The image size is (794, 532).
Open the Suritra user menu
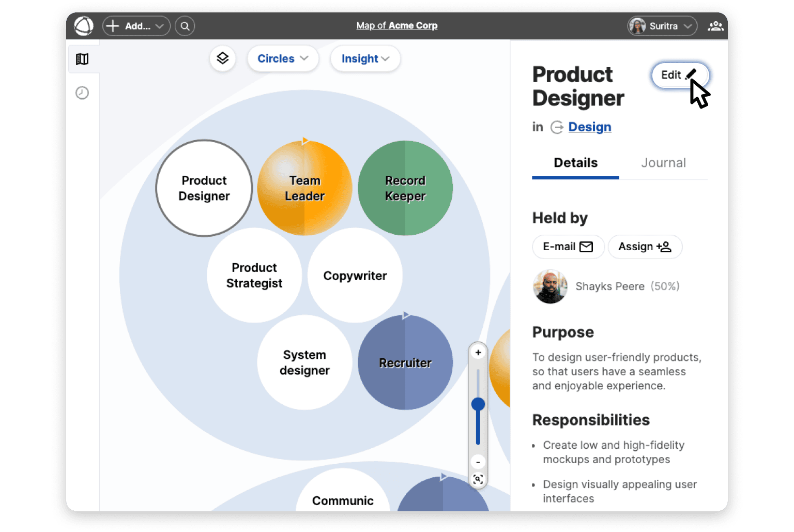[662, 26]
